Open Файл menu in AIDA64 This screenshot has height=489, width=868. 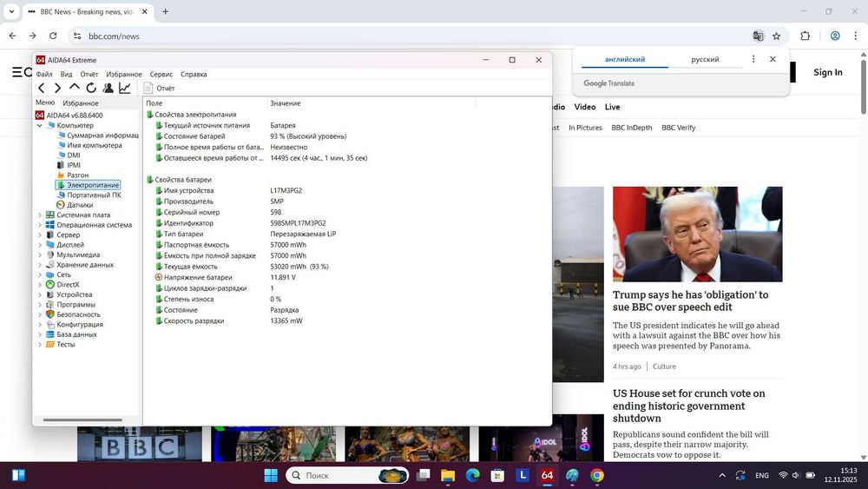(44, 74)
